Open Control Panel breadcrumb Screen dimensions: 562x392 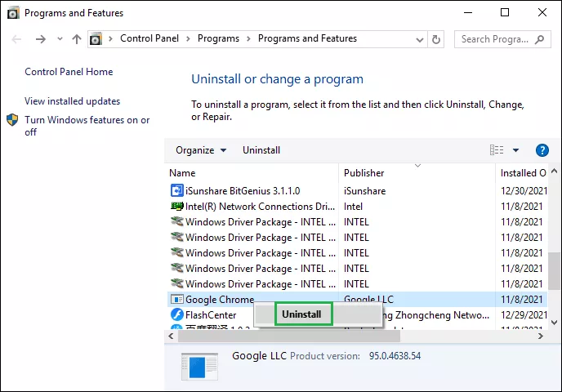pos(149,38)
